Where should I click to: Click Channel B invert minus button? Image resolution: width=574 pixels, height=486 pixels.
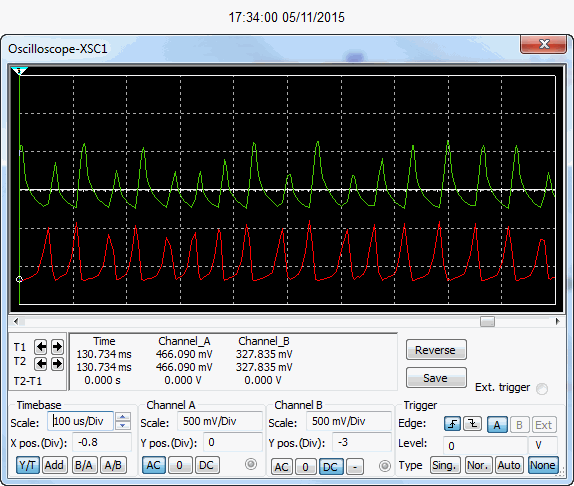point(355,467)
